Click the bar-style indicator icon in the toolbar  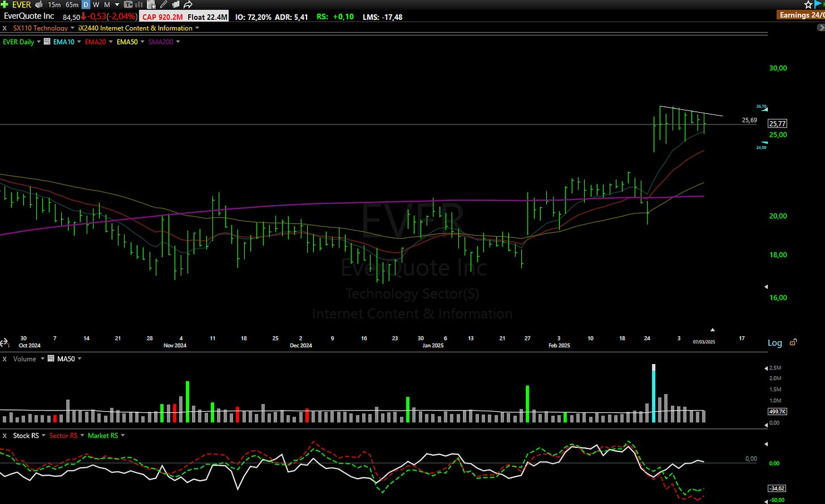pyautogui.click(x=139, y=5)
